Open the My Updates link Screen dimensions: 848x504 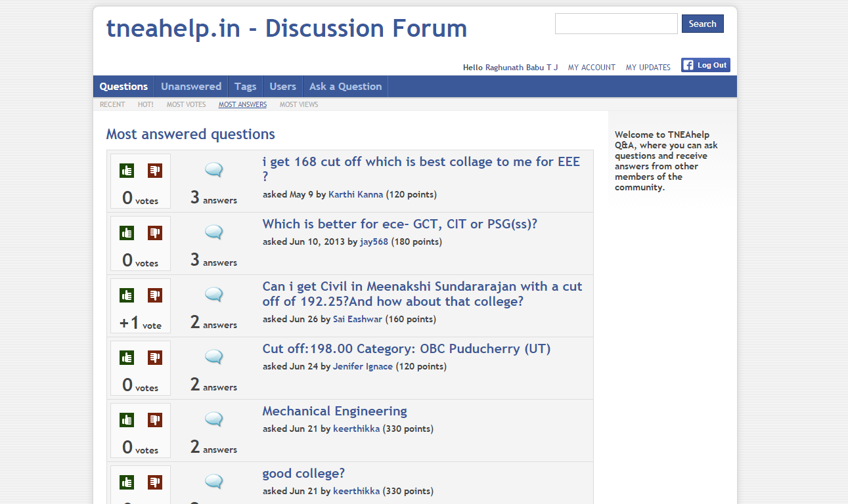[648, 68]
